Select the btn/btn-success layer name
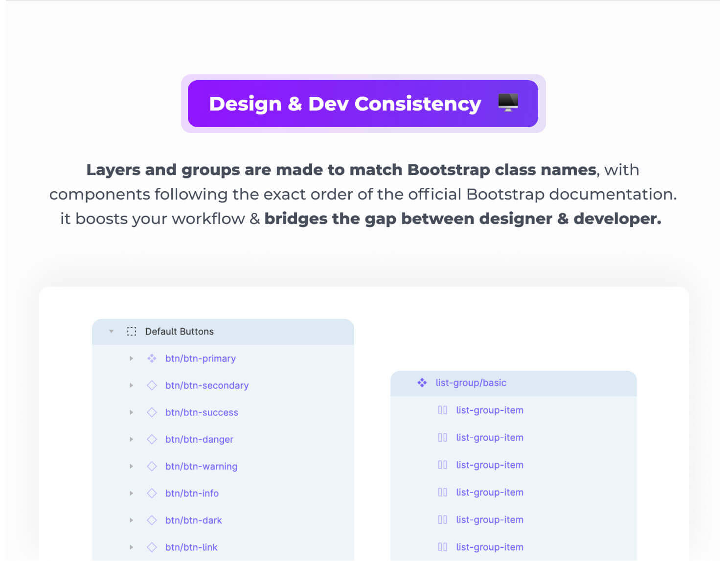728x561 pixels. [x=202, y=412]
